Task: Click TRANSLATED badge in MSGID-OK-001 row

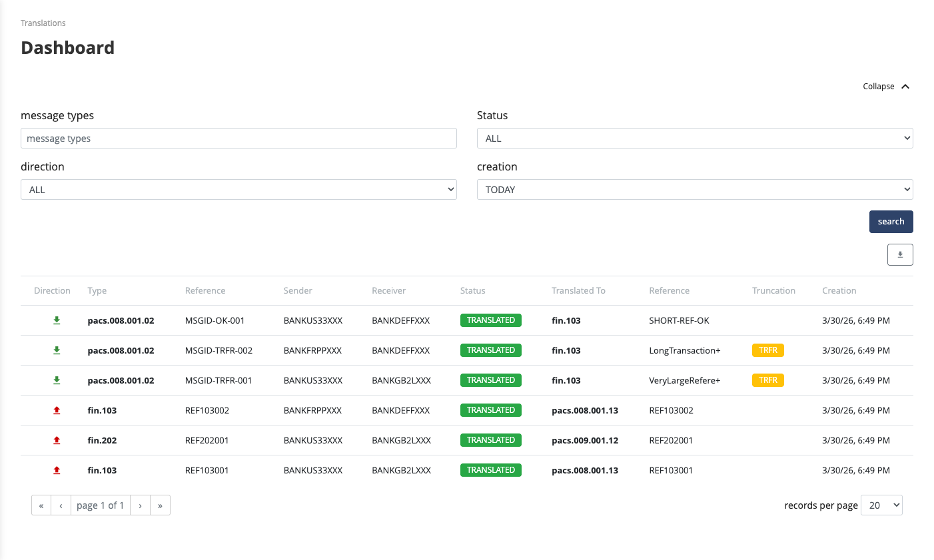Action: tap(491, 320)
